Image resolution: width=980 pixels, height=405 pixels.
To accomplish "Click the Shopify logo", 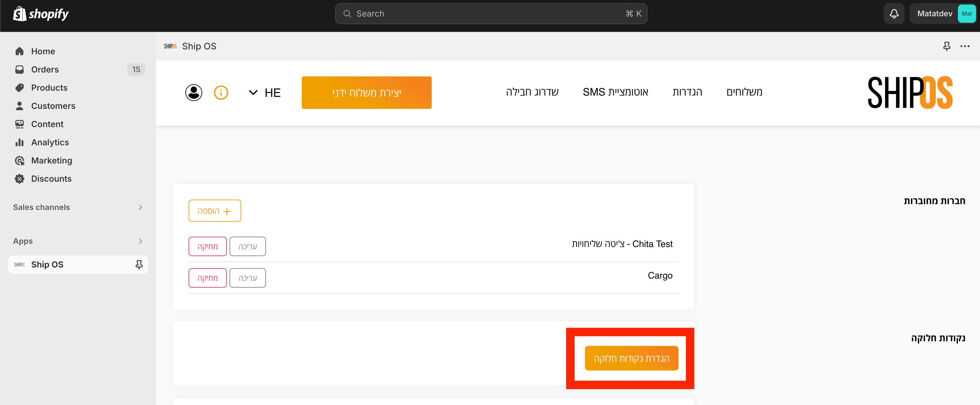I will pos(41,14).
